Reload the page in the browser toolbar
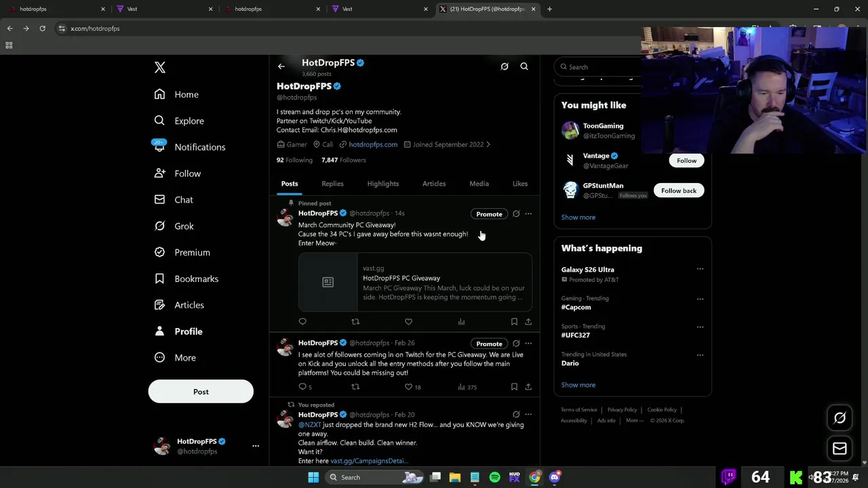868x488 pixels. [x=42, y=28]
